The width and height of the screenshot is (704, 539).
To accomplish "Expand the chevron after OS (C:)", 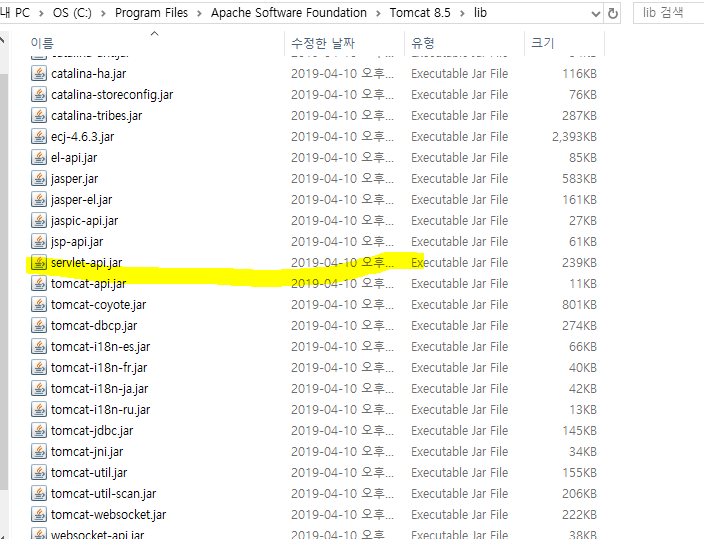I will click(x=103, y=13).
